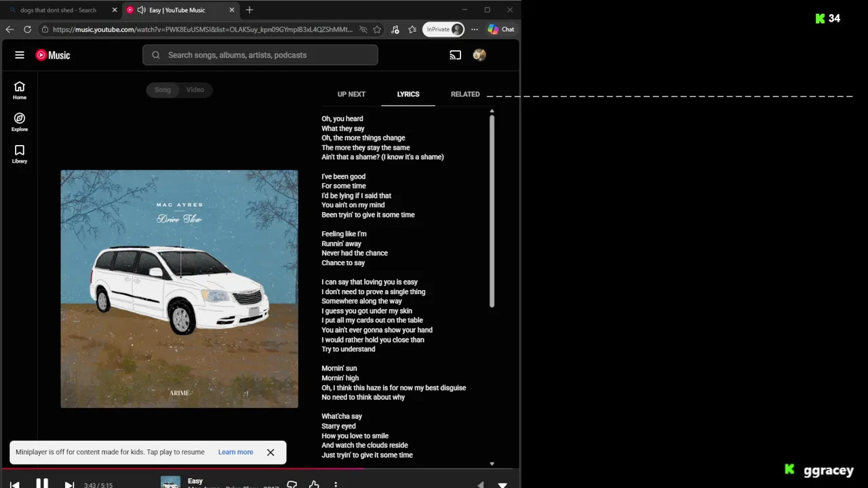The width and height of the screenshot is (868, 488).
Task: Open the browser Favorites list
Action: 412,29
